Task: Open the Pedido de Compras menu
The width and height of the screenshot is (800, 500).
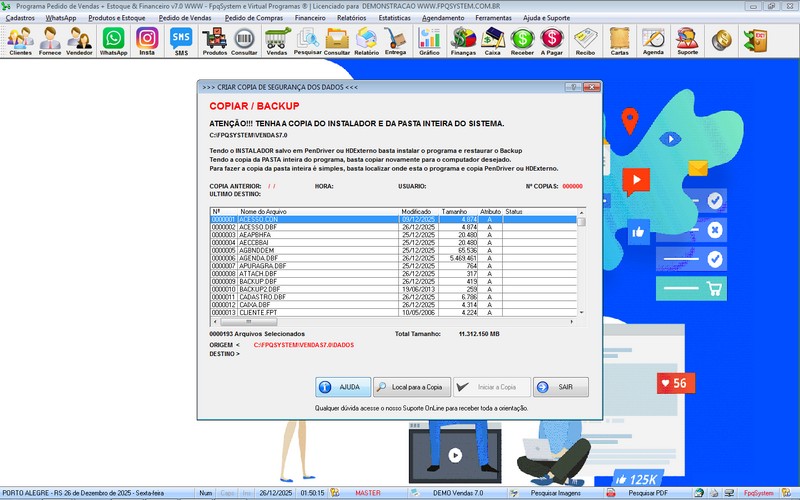Action: (x=254, y=18)
